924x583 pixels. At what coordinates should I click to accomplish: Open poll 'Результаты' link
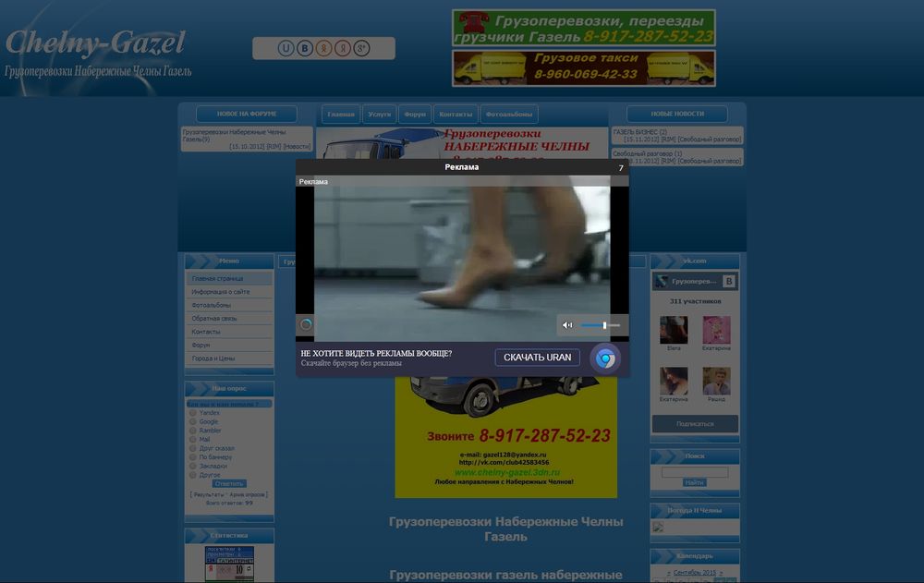click(209, 494)
